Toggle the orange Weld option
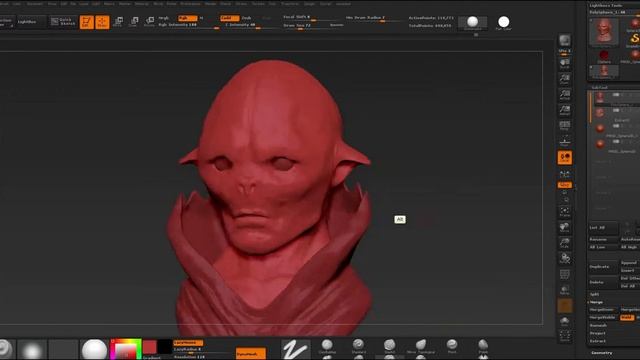This screenshot has width=640, height=360. pos(627,318)
